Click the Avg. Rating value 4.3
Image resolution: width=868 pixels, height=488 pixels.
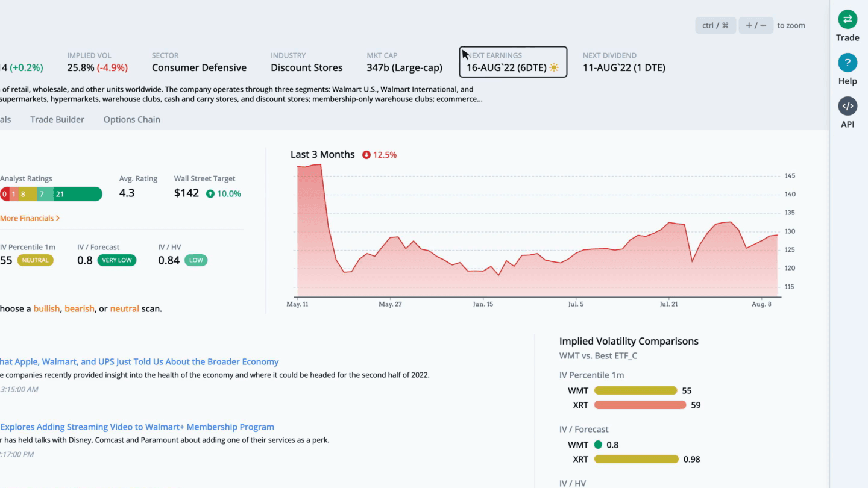127,193
